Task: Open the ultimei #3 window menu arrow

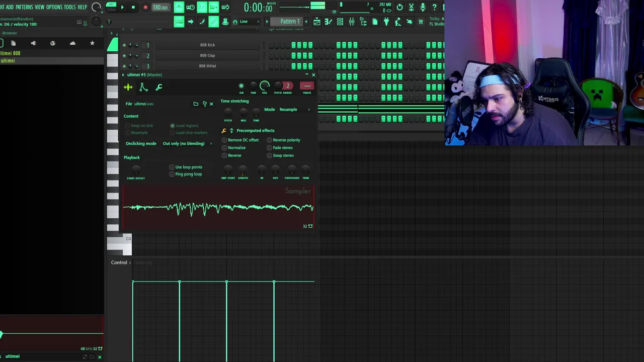Action: click(123, 75)
